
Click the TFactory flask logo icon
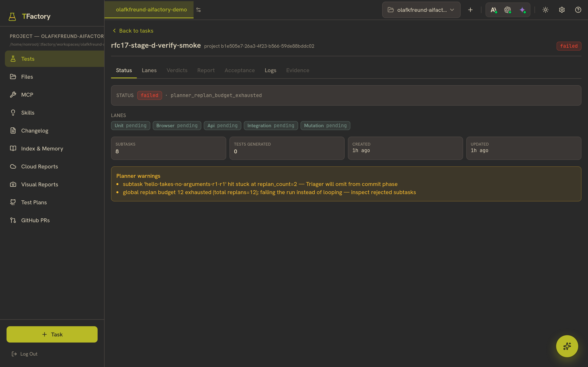tap(12, 17)
